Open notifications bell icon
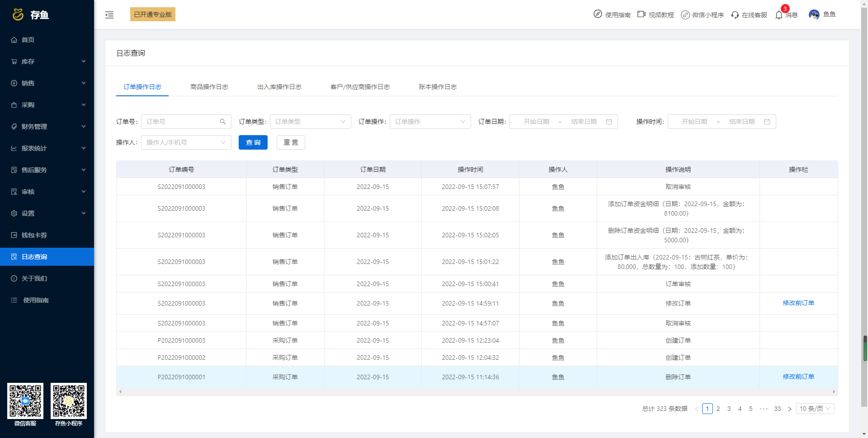The image size is (868, 438). coord(778,15)
